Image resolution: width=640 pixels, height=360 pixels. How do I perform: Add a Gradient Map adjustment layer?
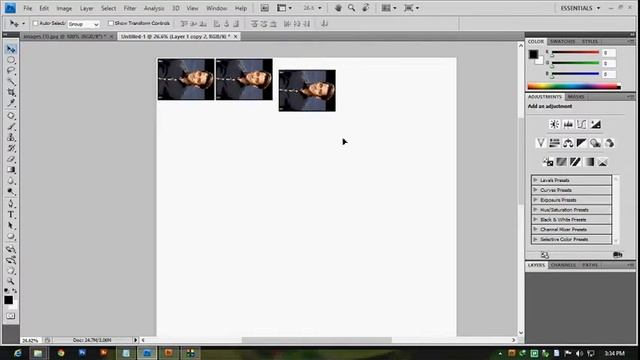point(589,162)
